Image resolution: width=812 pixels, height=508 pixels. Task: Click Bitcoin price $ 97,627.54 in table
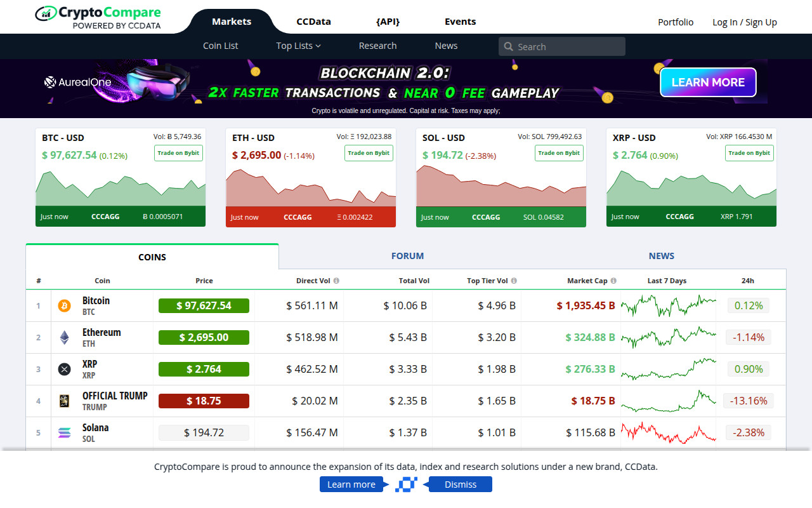click(x=204, y=306)
